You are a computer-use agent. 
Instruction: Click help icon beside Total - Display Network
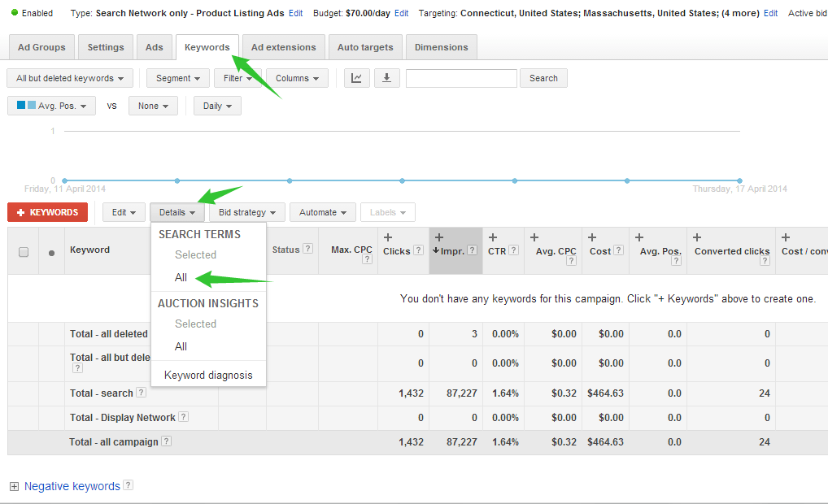[x=183, y=416]
